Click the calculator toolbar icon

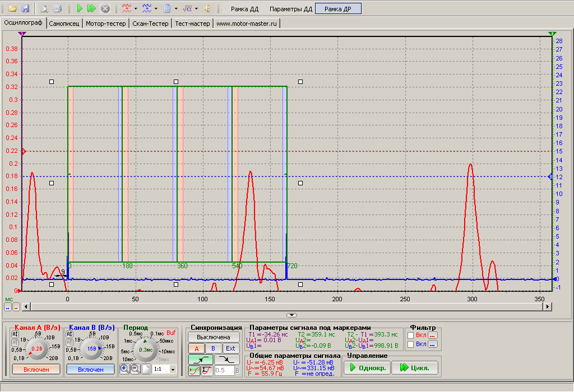[x=167, y=8]
